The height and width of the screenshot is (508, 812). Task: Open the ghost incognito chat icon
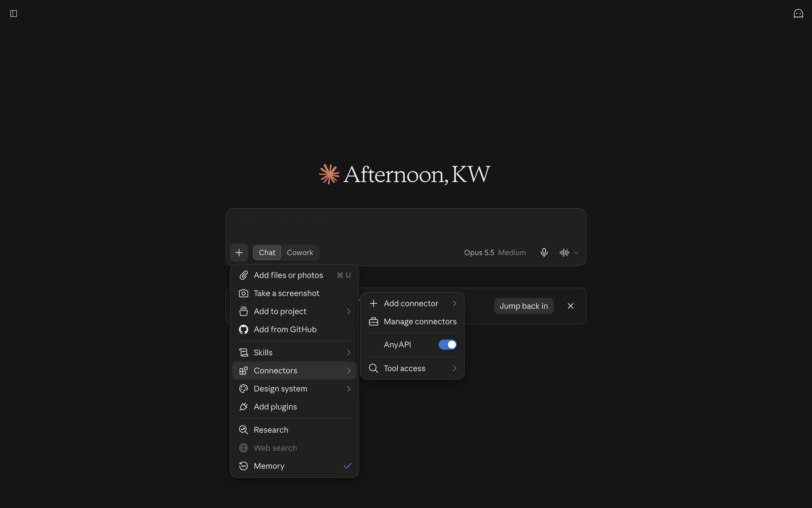click(x=798, y=14)
